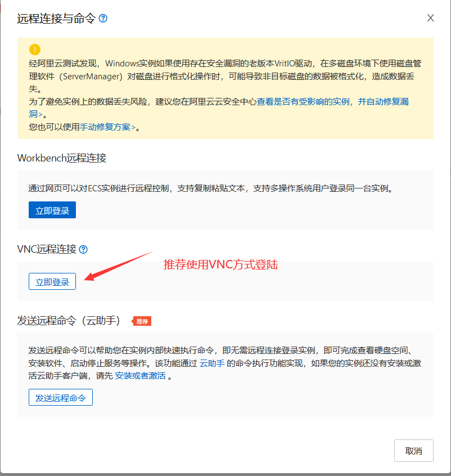Click the 发送远程命令 button

(61, 397)
